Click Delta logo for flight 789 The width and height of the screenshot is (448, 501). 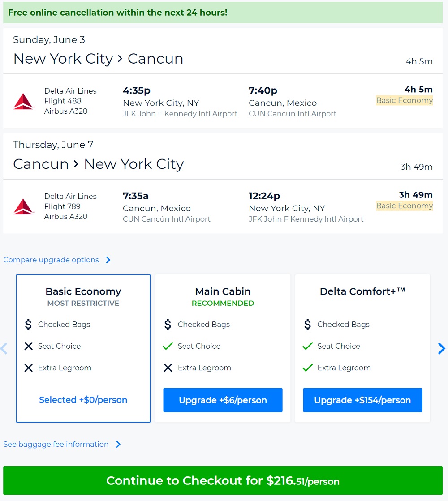pos(24,206)
